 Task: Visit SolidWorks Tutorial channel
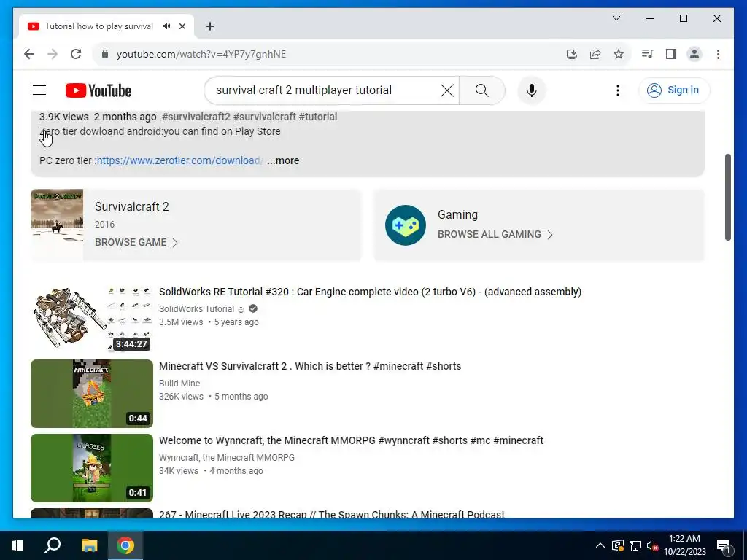click(x=196, y=309)
